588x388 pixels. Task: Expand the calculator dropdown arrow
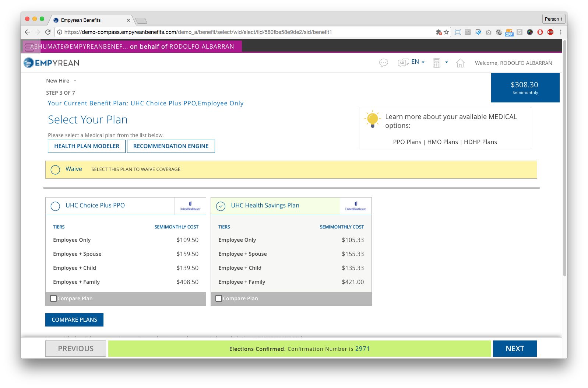(446, 62)
